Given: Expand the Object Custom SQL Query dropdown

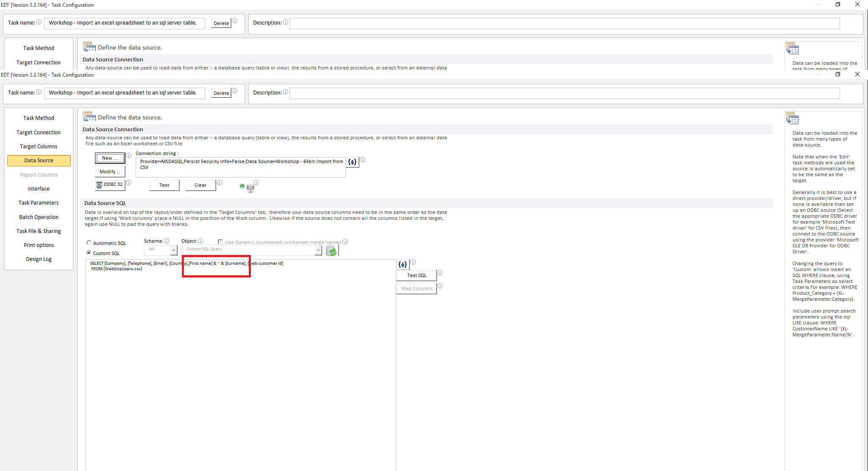Looking at the screenshot, I should coord(318,250).
